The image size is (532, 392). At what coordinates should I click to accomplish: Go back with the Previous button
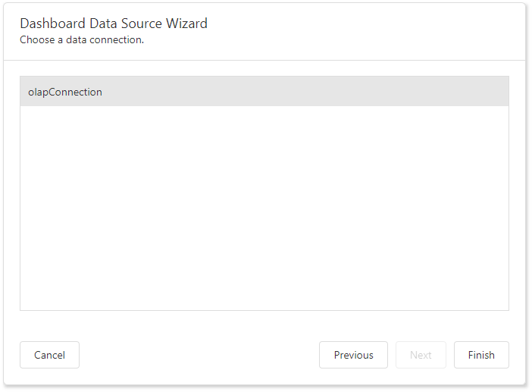click(353, 355)
